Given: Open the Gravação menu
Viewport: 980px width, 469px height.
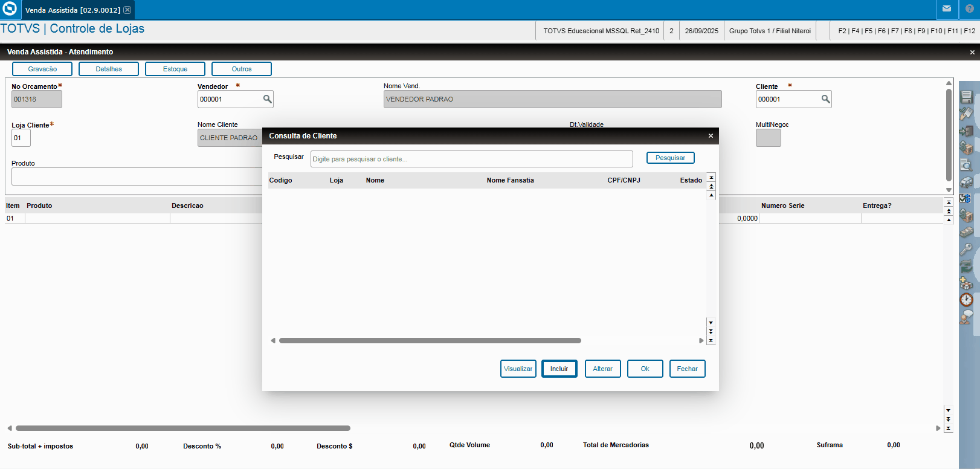Looking at the screenshot, I should click(x=42, y=69).
